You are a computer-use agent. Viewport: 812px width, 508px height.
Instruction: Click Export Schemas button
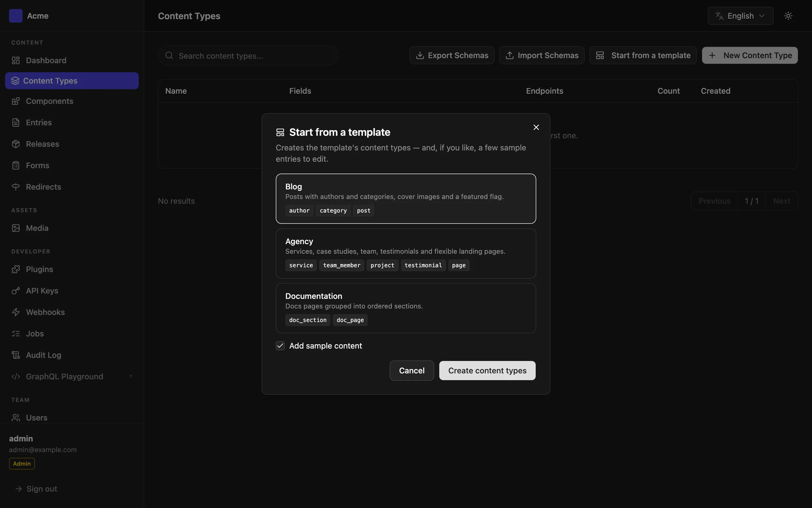(452, 55)
